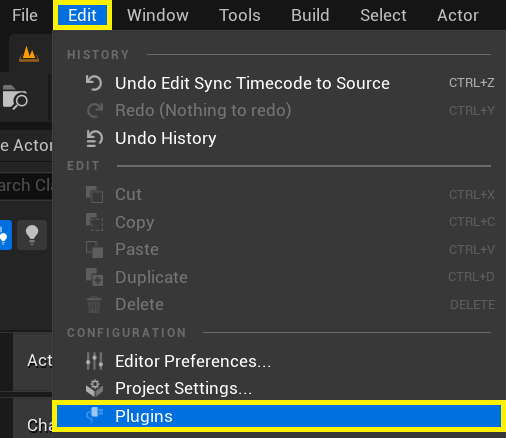
Task: Click the Search Classes input field
Action: click(26, 185)
